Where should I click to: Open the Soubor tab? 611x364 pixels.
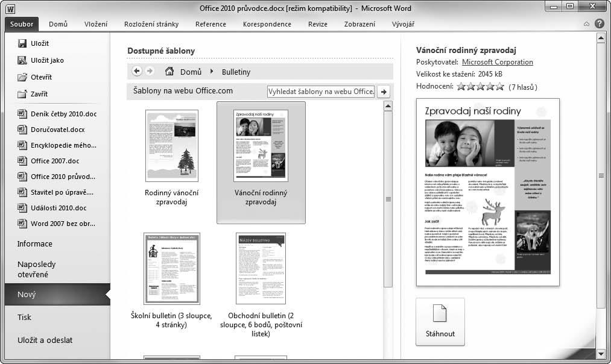click(x=22, y=24)
